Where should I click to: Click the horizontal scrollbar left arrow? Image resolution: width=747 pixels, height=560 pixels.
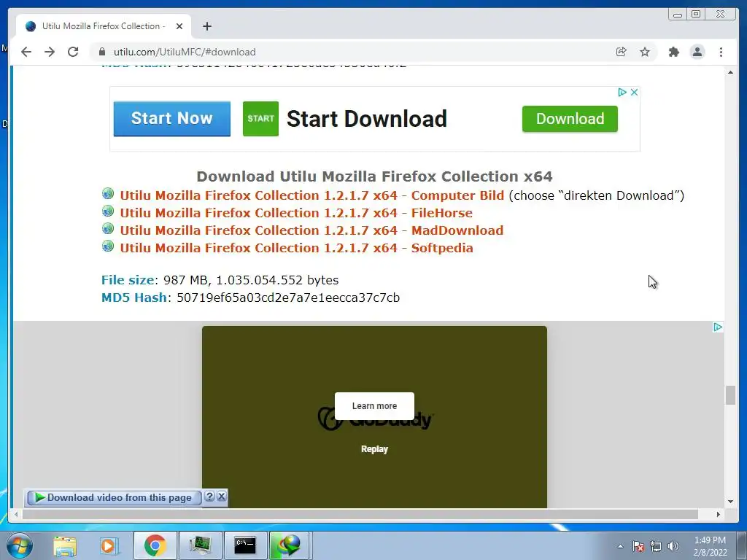(17, 514)
